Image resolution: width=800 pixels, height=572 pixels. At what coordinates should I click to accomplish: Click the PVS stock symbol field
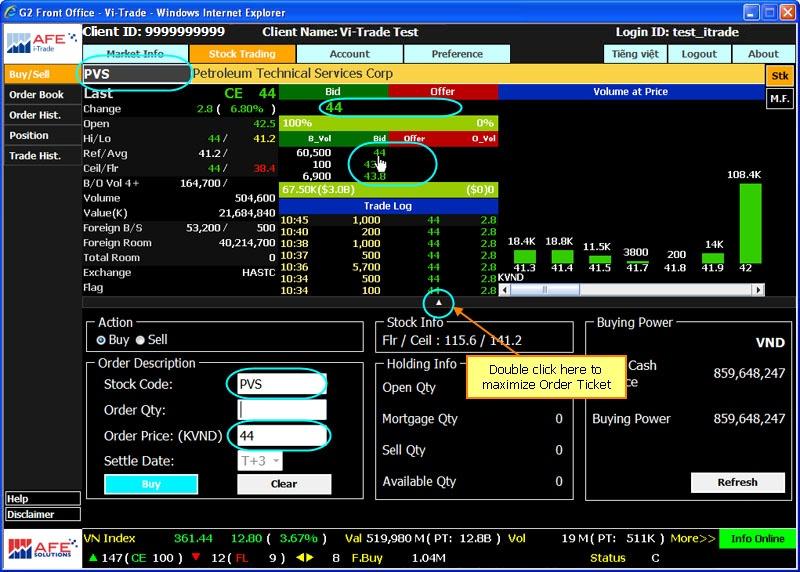(x=136, y=74)
